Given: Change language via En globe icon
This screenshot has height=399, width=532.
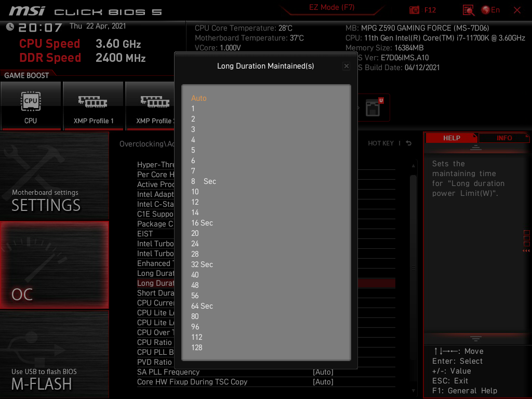Looking at the screenshot, I should [490, 10].
